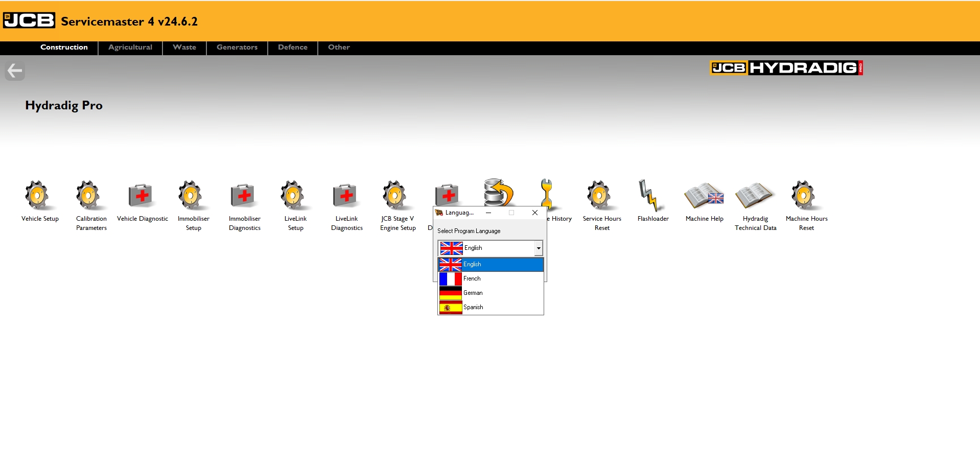Open Hydradig Technical Data book

[755, 196]
